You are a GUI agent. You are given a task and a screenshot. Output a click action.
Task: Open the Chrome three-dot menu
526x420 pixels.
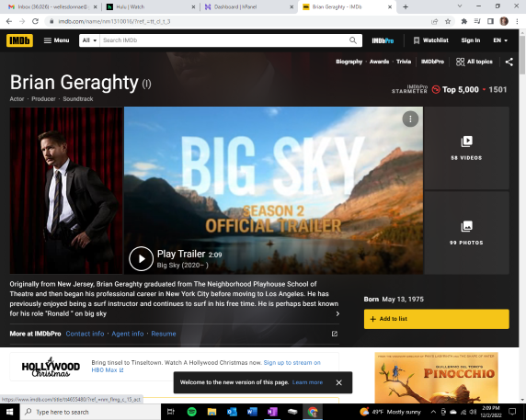[517, 21]
